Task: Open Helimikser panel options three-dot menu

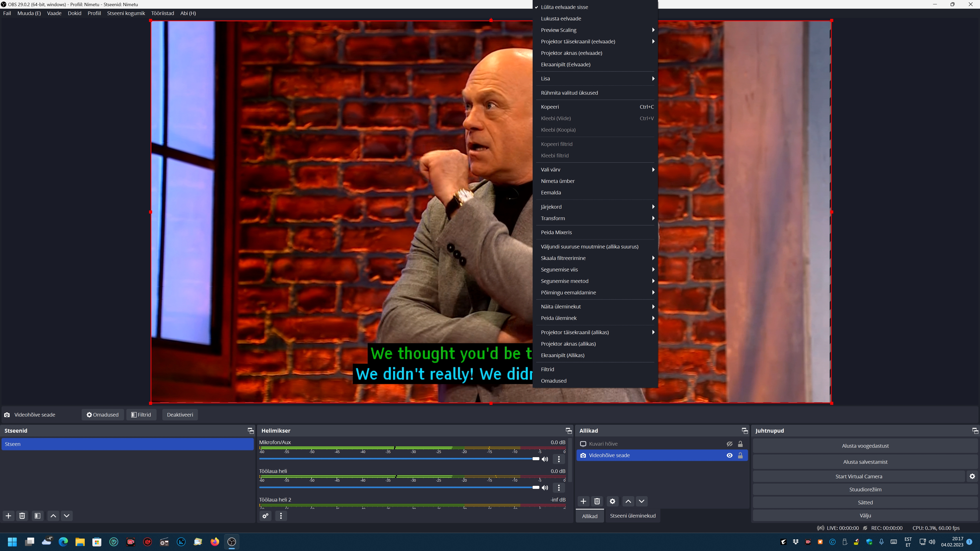Action: 281,516
